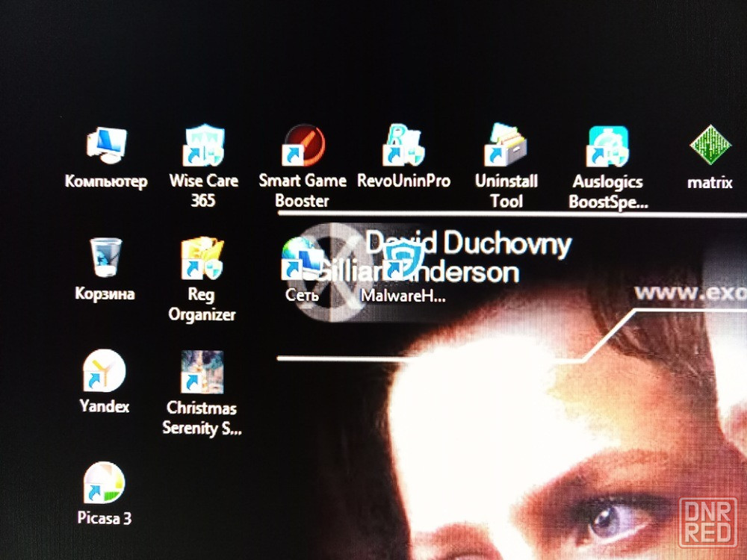This screenshot has width=747, height=560.
Task: Click the 'Christmas Serenity S...' text label
Action: [202, 418]
